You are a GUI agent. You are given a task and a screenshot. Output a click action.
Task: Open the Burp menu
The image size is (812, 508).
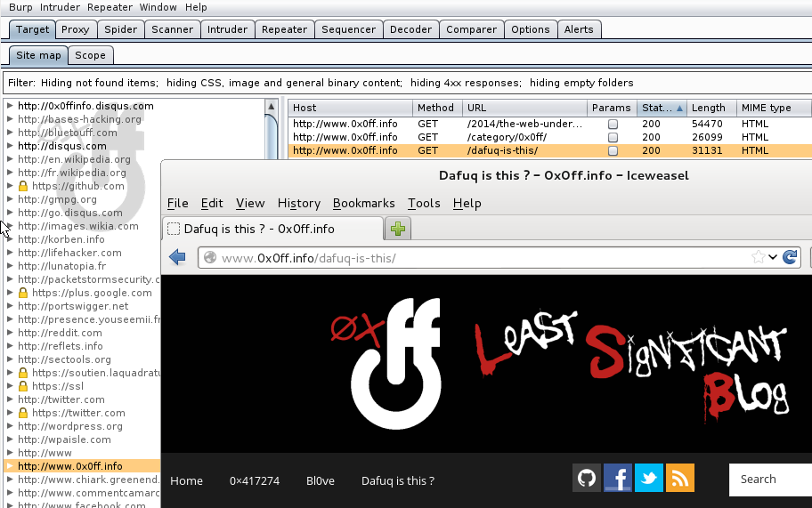(20, 7)
